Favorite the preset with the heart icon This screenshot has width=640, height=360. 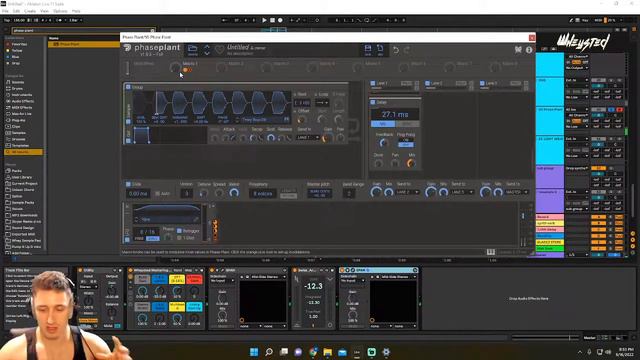(x=219, y=50)
